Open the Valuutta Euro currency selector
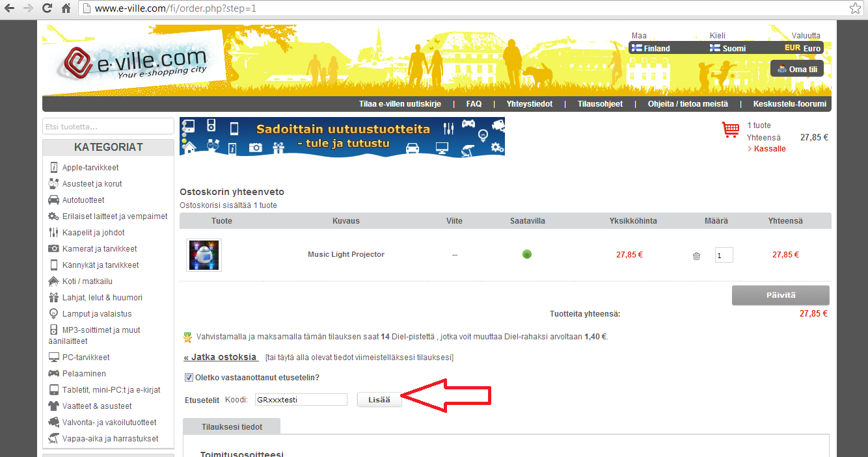Image resolution: width=868 pixels, height=457 pixels. click(x=802, y=48)
